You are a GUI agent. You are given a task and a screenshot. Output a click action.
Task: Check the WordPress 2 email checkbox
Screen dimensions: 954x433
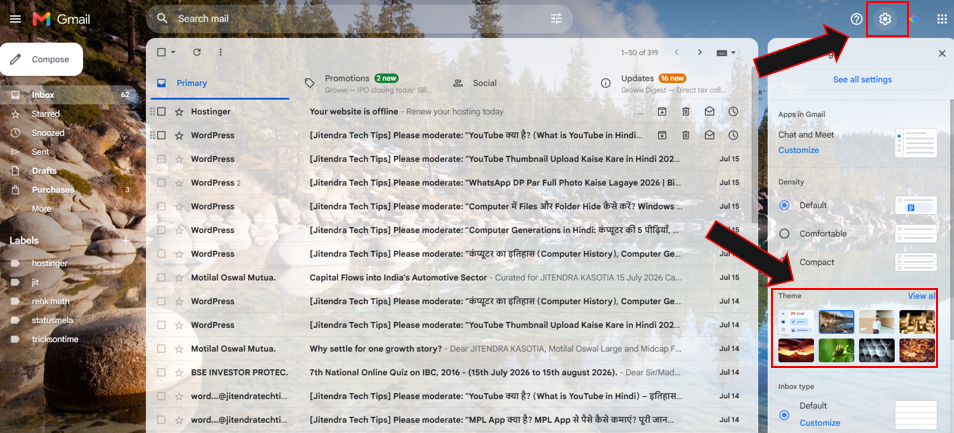click(161, 182)
